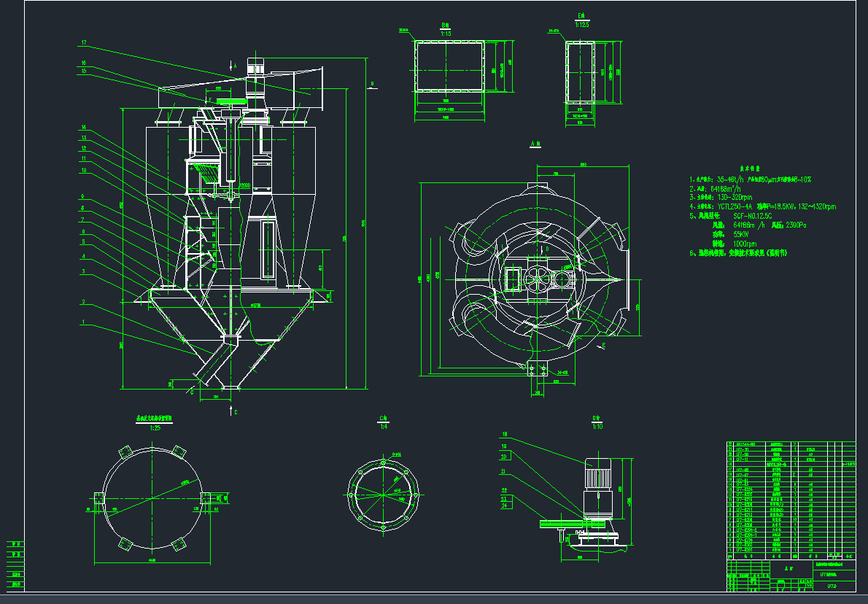Screen dimensions: 868x604
Task: Click part callout number 17 in main view
Action: (x=84, y=42)
